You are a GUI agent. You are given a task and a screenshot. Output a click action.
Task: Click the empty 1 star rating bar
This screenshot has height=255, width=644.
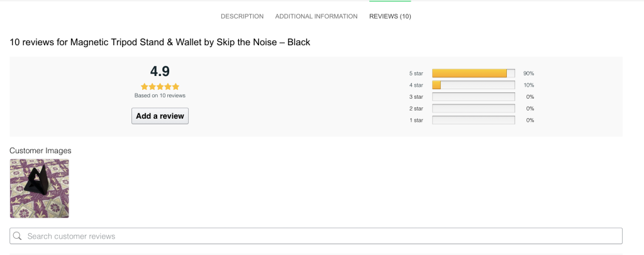tap(473, 120)
